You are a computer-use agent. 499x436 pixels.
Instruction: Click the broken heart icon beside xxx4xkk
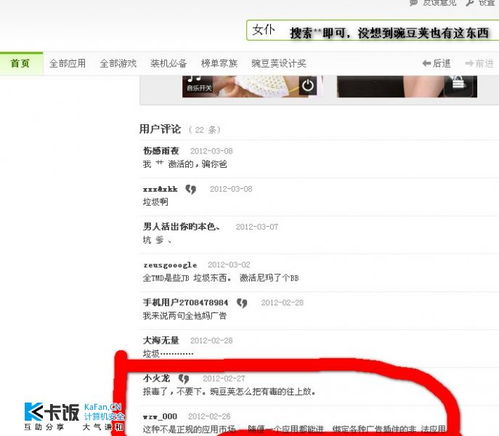tap(191, 189)
